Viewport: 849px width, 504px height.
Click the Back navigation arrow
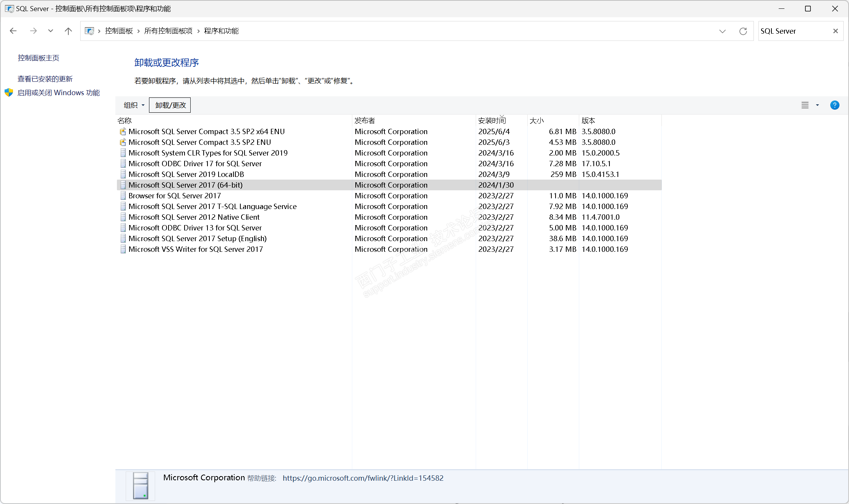(13, 31)
